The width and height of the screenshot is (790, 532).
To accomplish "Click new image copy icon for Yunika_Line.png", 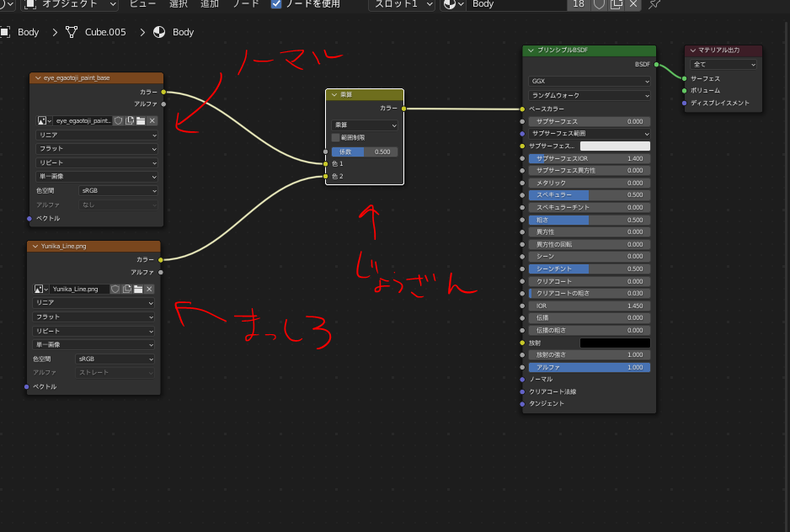I will [127, 289].
